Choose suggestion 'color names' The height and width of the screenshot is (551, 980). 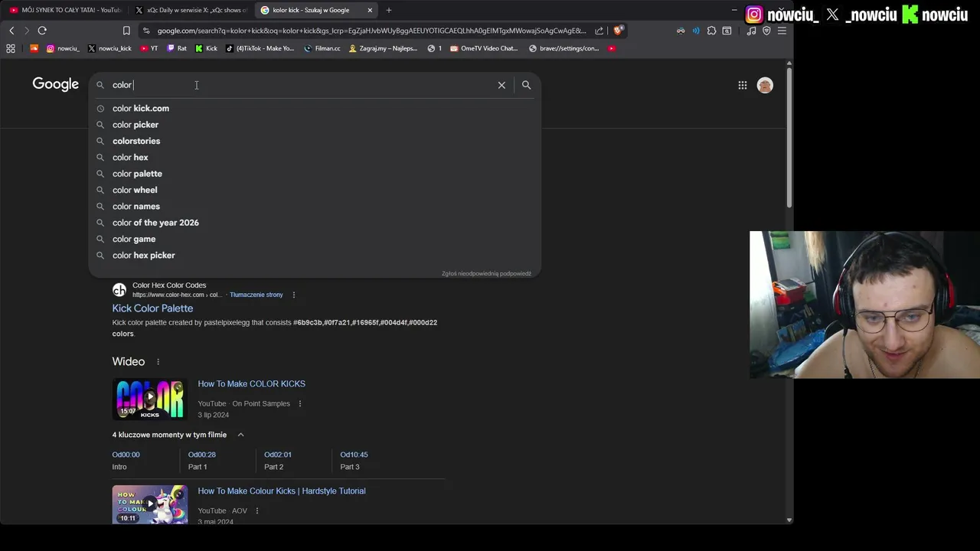pos(315,207)
